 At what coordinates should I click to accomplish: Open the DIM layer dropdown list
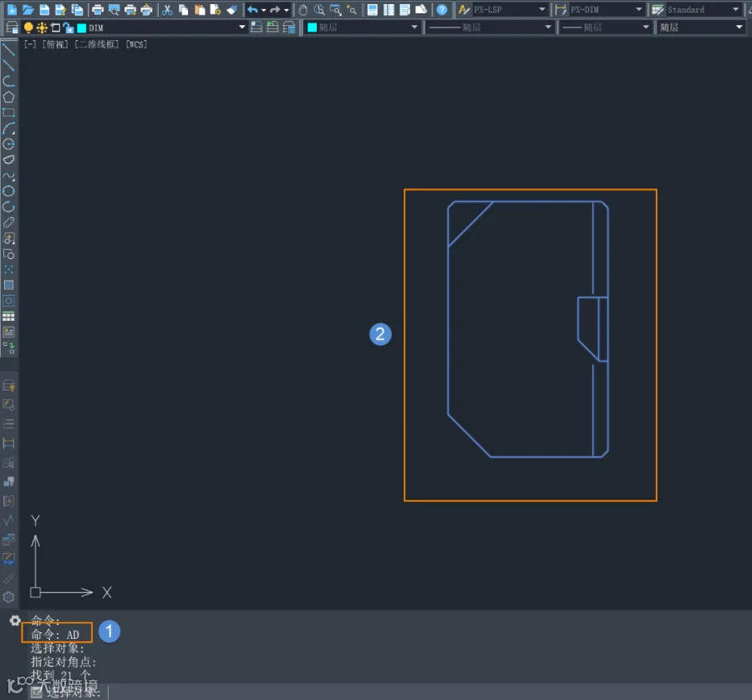pyautogui.click(x=241, y=28)
